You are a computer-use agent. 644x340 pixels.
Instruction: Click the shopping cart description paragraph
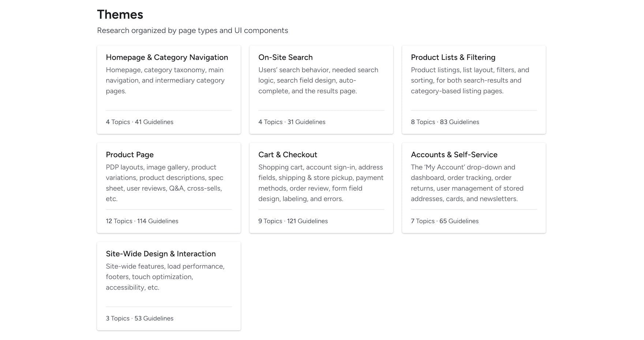(321, 183)
